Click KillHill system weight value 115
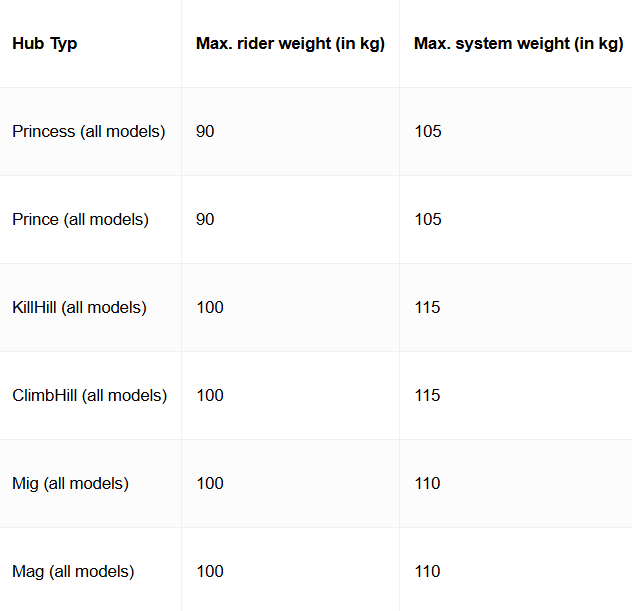632x611 pixels. (x=427, y=308)
